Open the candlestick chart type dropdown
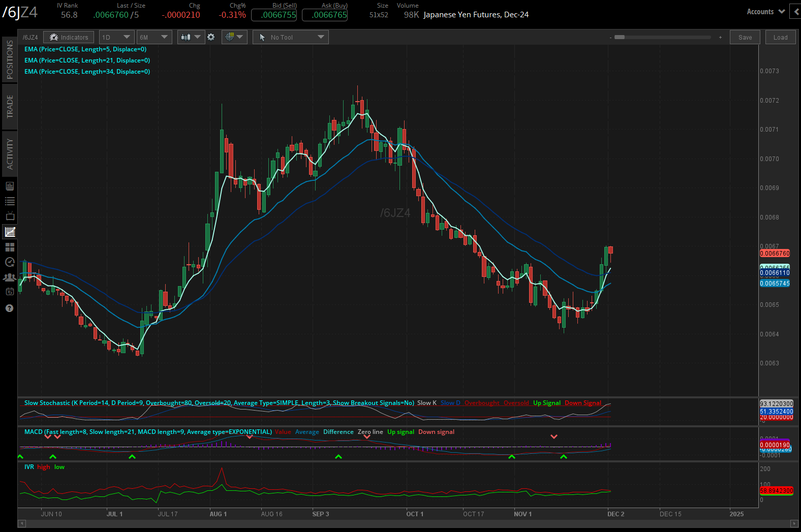Screen dimensions: 801x532 coord(191,37)
